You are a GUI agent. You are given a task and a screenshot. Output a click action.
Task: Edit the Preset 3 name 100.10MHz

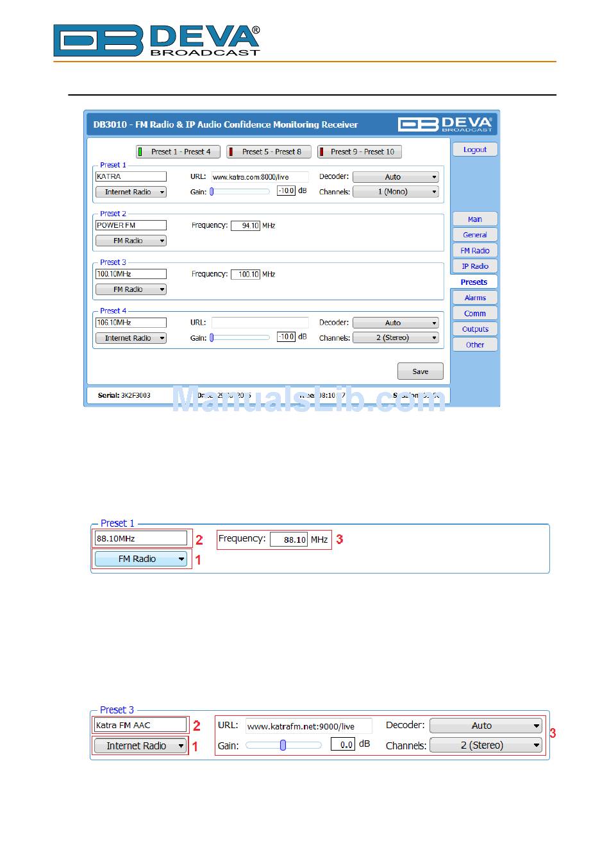[131, 274]
